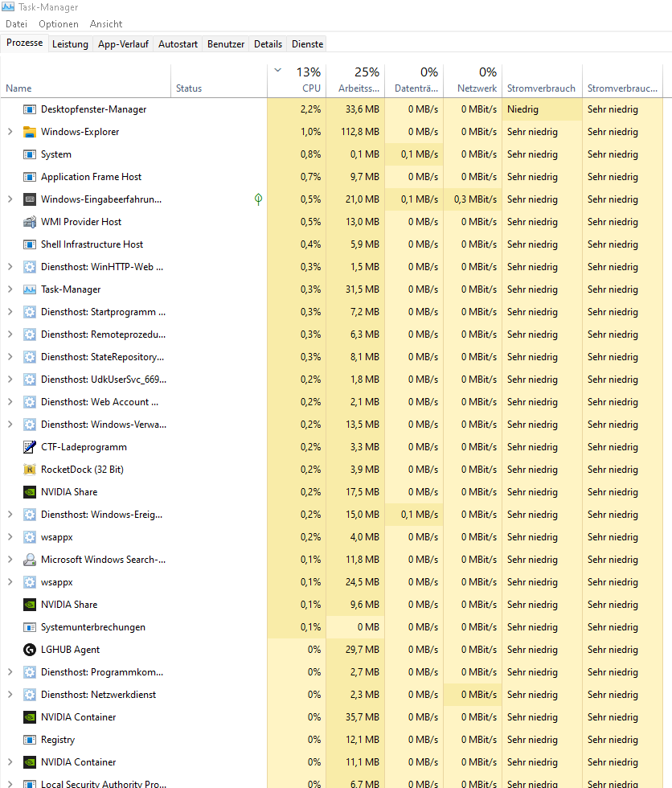Viewport: 672px width, 788px height.
Task: Click the Systemunterbrechungen process icon
Action: click(30, 627)
